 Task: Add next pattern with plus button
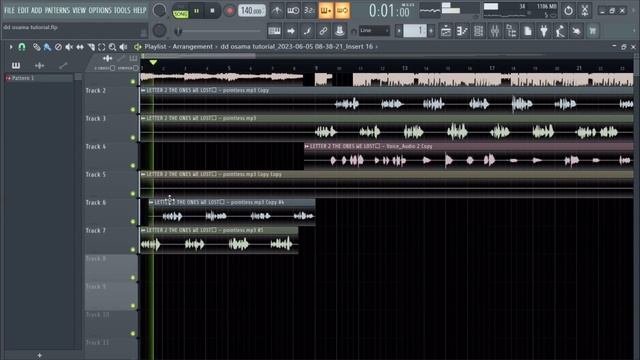(x=431, y=31)
